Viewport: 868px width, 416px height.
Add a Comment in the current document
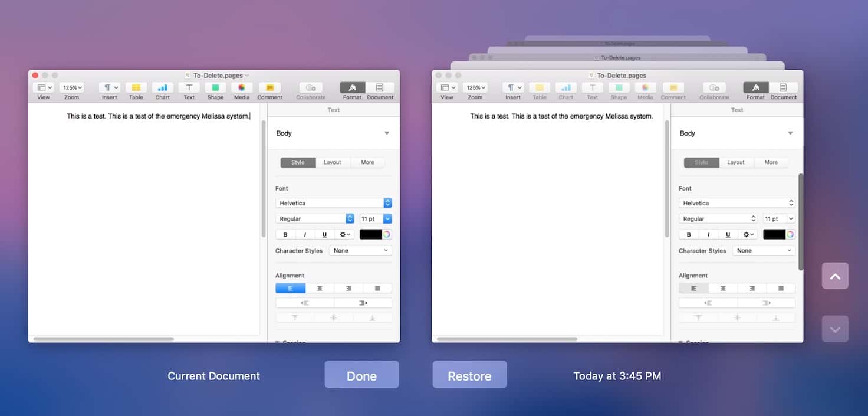(x=269, y=88)
